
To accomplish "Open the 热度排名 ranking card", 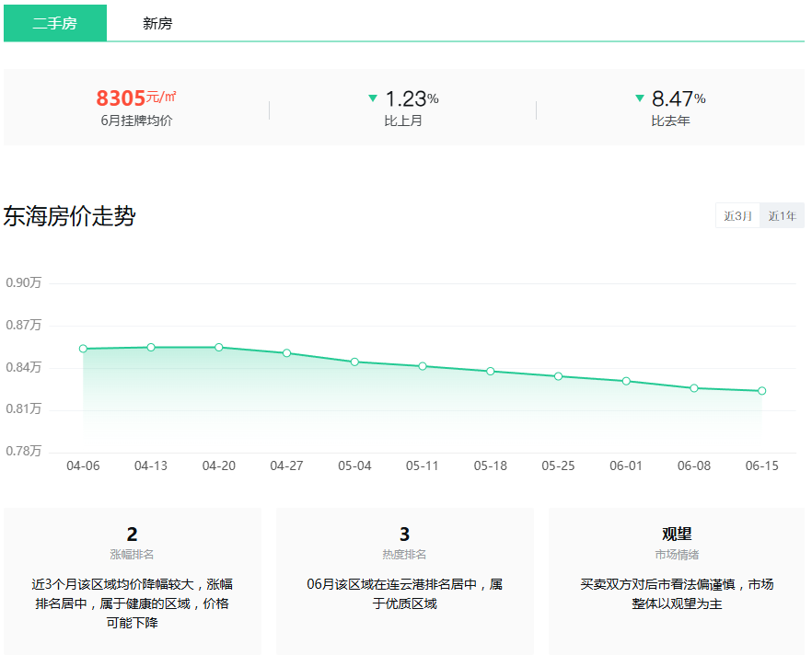I will click(404, 581).
